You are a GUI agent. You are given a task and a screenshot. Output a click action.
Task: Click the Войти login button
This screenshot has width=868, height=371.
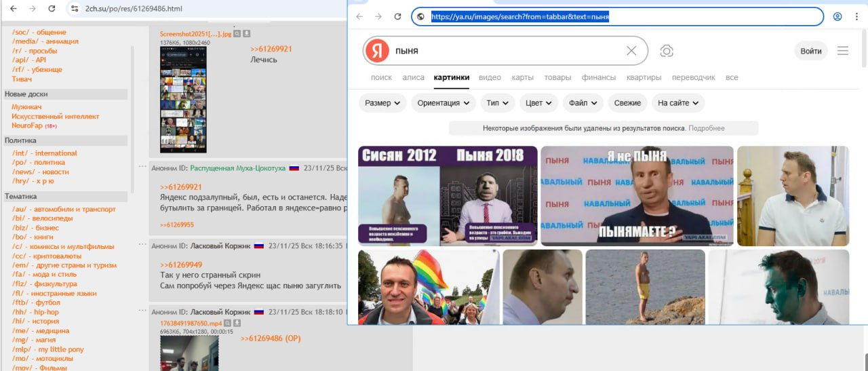(810, 51)
